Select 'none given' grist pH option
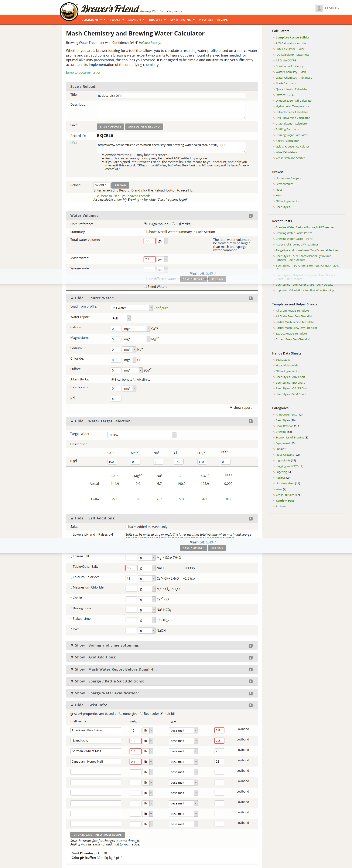Screen dimensions: 352x868 (121, 713)
